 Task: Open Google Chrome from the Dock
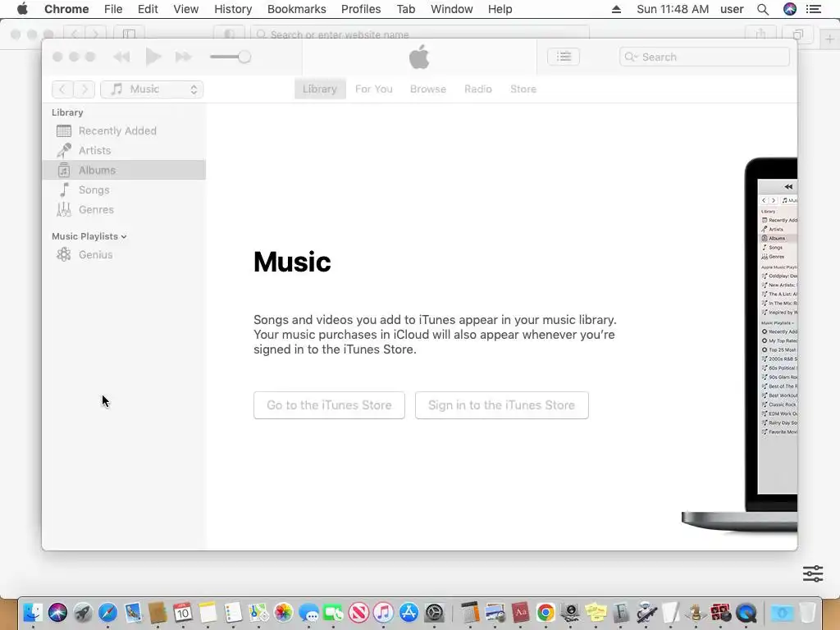pyautogui.click(x=546, y=613)
